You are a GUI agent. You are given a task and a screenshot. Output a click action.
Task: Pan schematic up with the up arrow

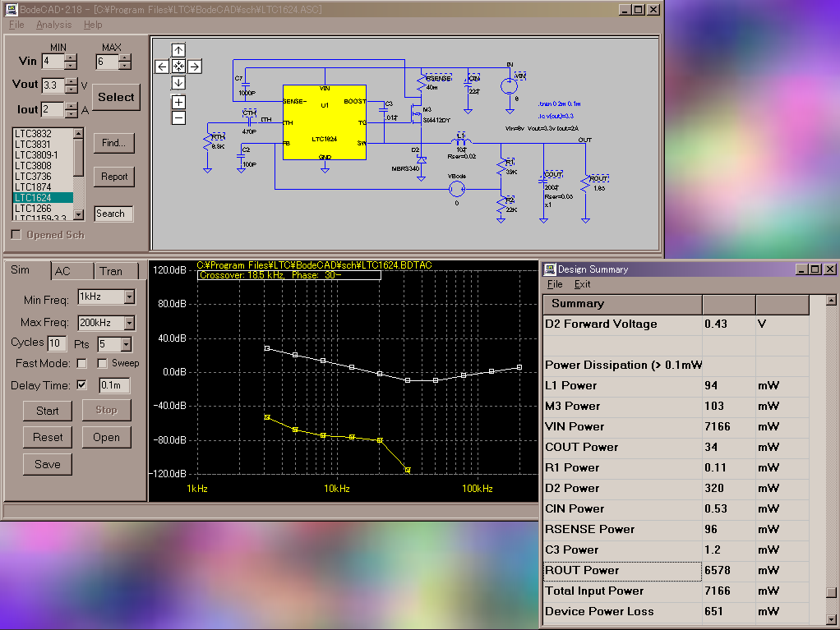(178, 50)
